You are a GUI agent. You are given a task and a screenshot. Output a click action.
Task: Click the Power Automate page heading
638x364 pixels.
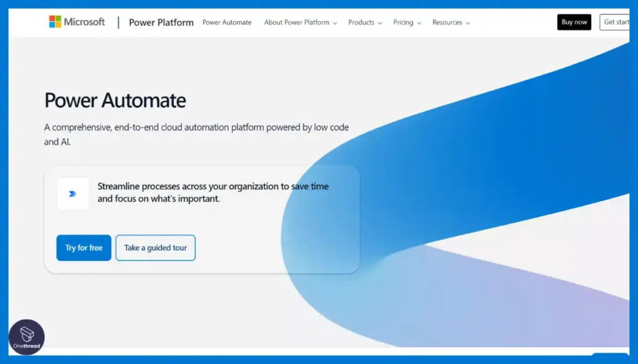point(115,100)
